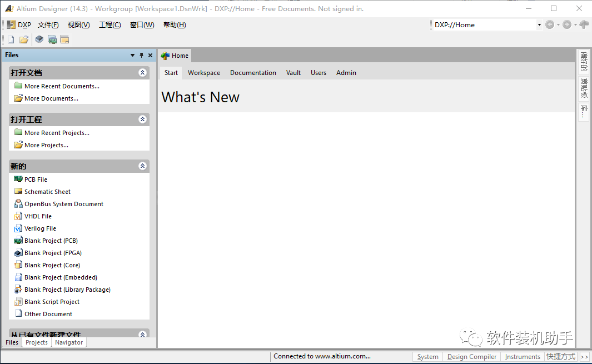Screen dimensions: 592x364
Task: Switch to the Users tab
Action: (319, 72)
